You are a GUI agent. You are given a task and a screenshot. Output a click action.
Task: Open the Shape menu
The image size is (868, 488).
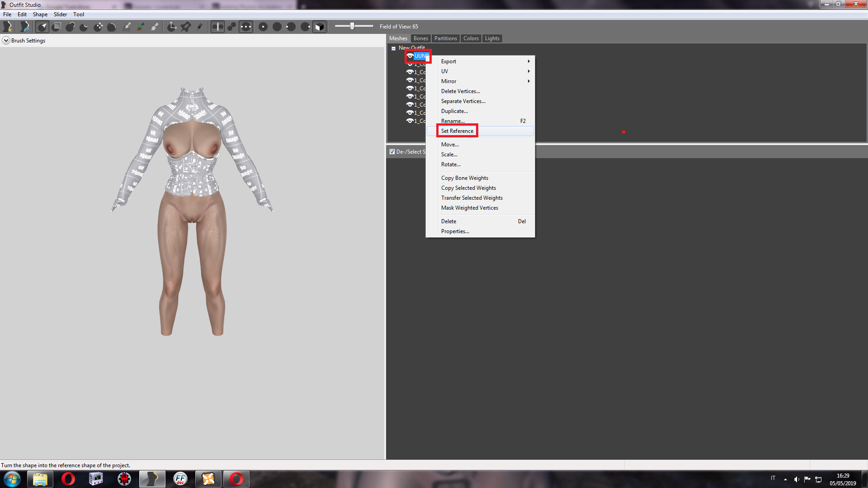click(40, 14)
